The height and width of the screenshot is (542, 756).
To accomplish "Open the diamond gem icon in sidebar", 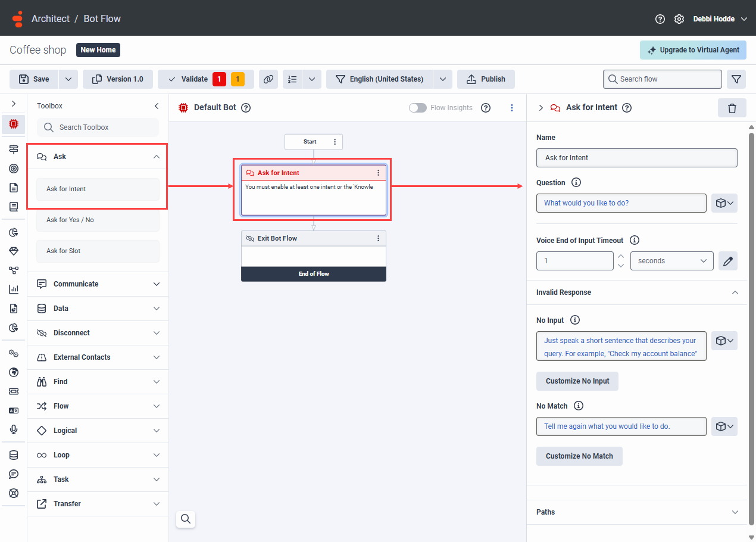I will click(x=14, y=251).
